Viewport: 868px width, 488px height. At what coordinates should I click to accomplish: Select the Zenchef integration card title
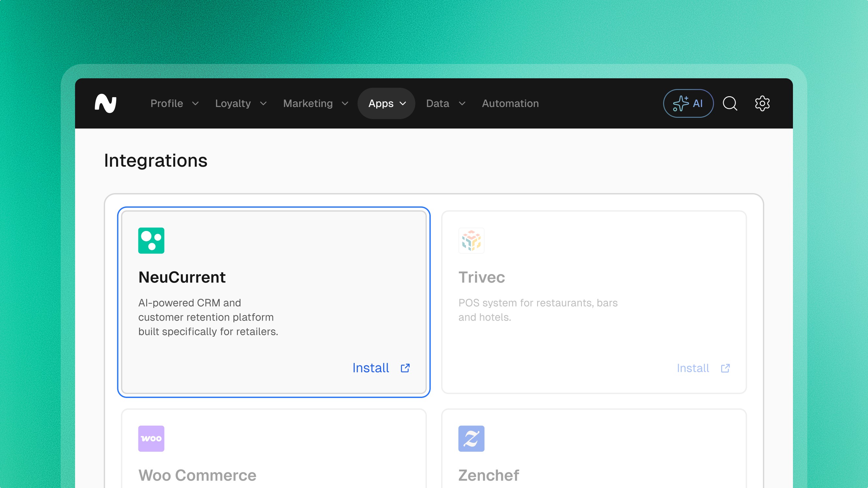tap(488, 475)
